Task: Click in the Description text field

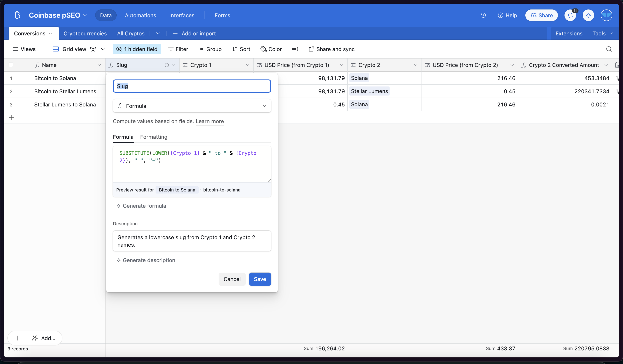Action: pyautogui.click(x=192, y=241)
